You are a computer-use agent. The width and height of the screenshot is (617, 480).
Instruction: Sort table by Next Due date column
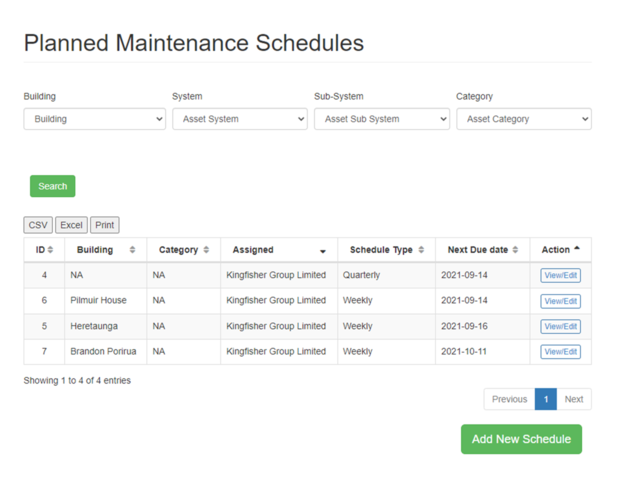tap(482, 250)
